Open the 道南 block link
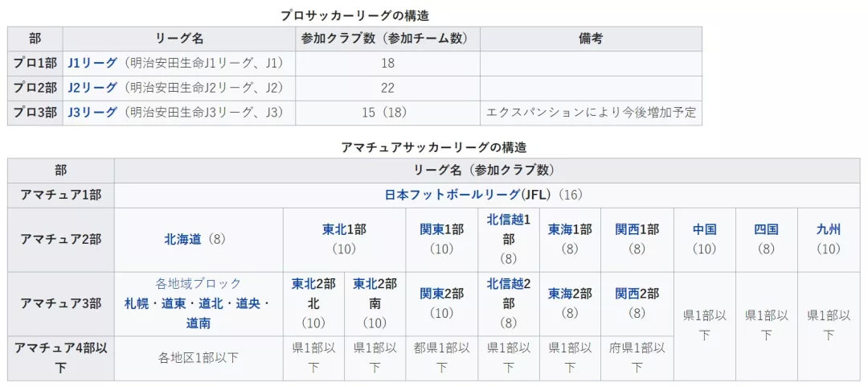 coord(199,323)
